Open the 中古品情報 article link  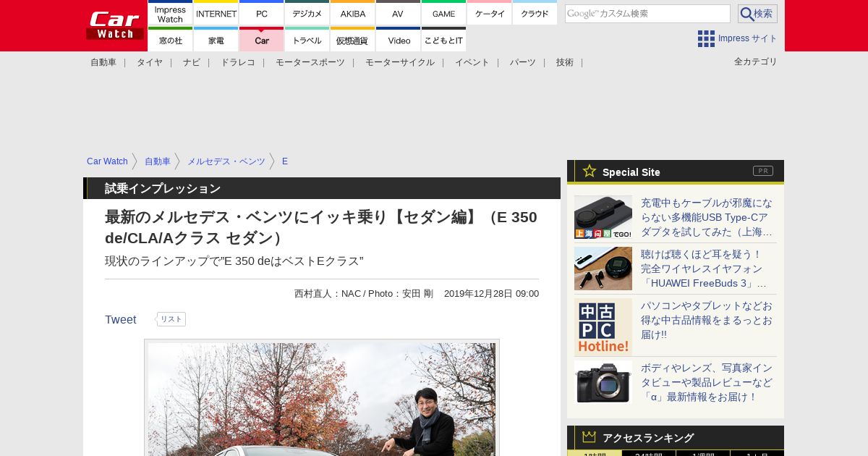(x=707, y=320)
